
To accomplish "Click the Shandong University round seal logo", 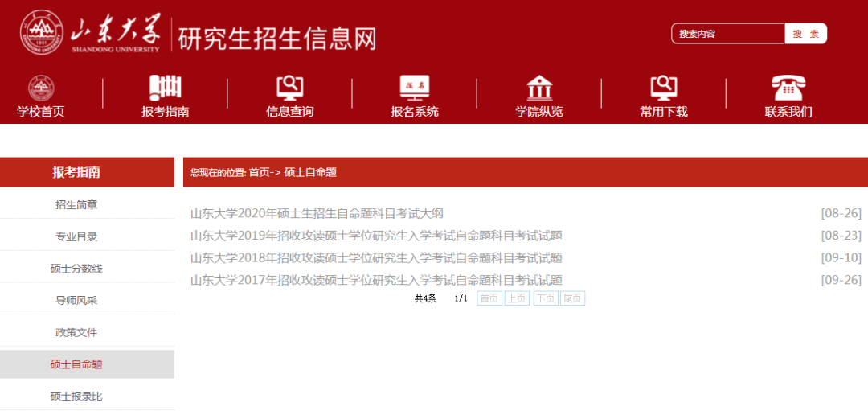I will tap(43, 33).
